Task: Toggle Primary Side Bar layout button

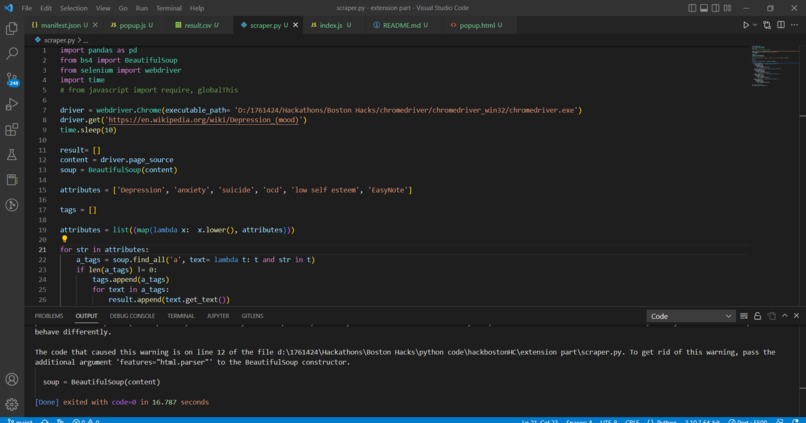Action: point(692,8)
